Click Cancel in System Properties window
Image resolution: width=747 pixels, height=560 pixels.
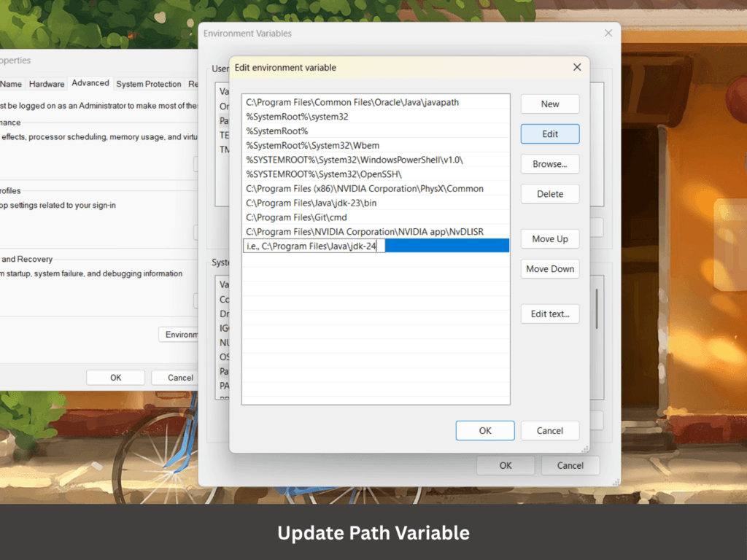pos(179,378)
